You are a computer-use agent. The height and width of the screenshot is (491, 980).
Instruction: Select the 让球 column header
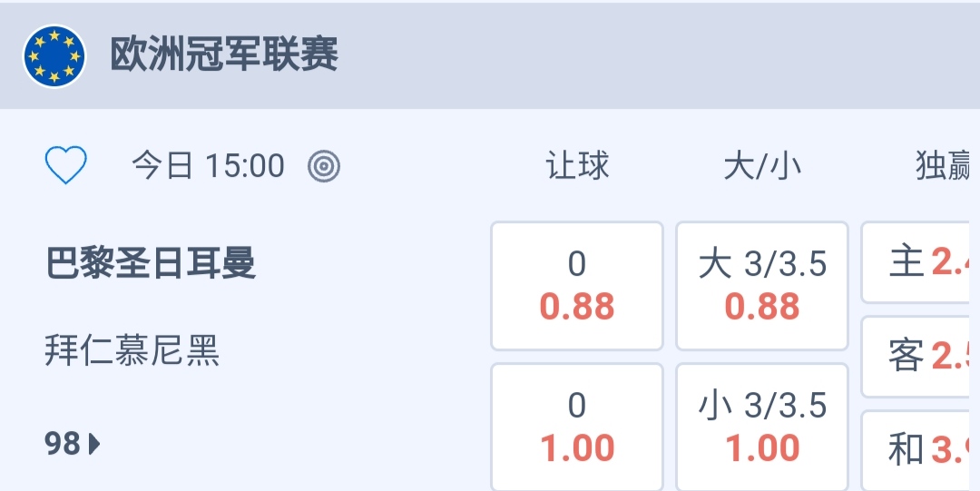point(577,166)
